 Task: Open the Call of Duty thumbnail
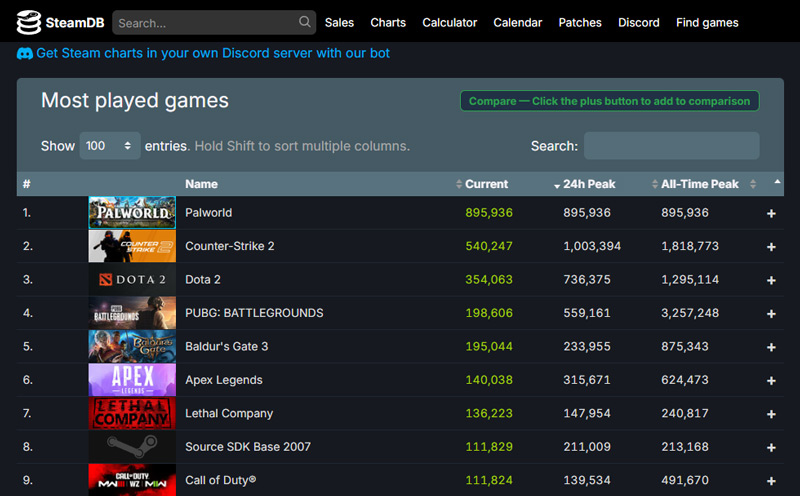132,480
